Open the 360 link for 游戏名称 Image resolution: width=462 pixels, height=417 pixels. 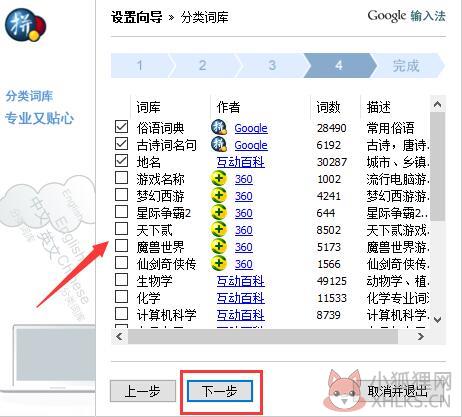[244, 179]
